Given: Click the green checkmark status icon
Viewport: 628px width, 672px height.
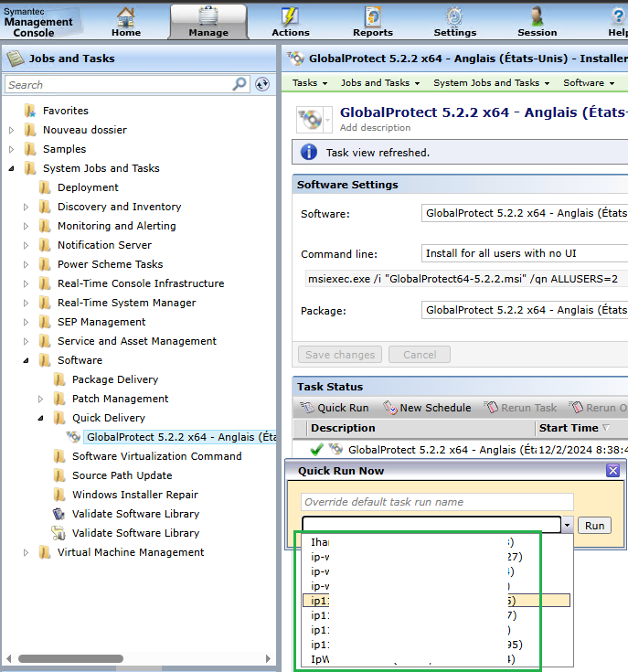Looking at the screenshot, I should point(316,449).
